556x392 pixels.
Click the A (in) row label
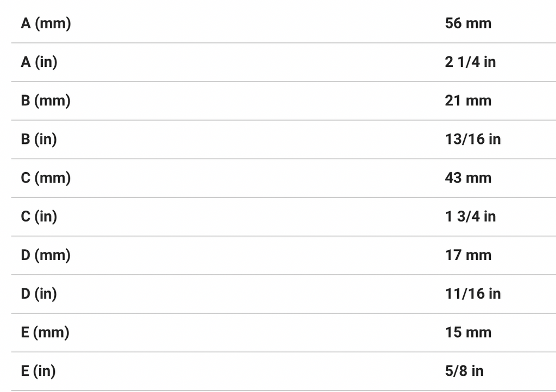[x=39, y=62]
